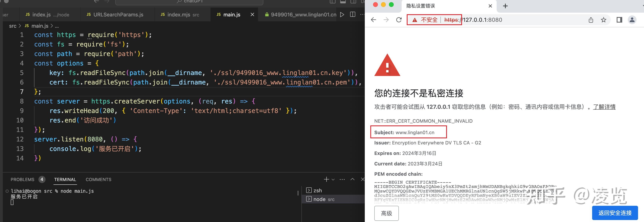Toggle the Chrome side panel
The height and width of the screenshot is (222, 644).
[620, 20]
